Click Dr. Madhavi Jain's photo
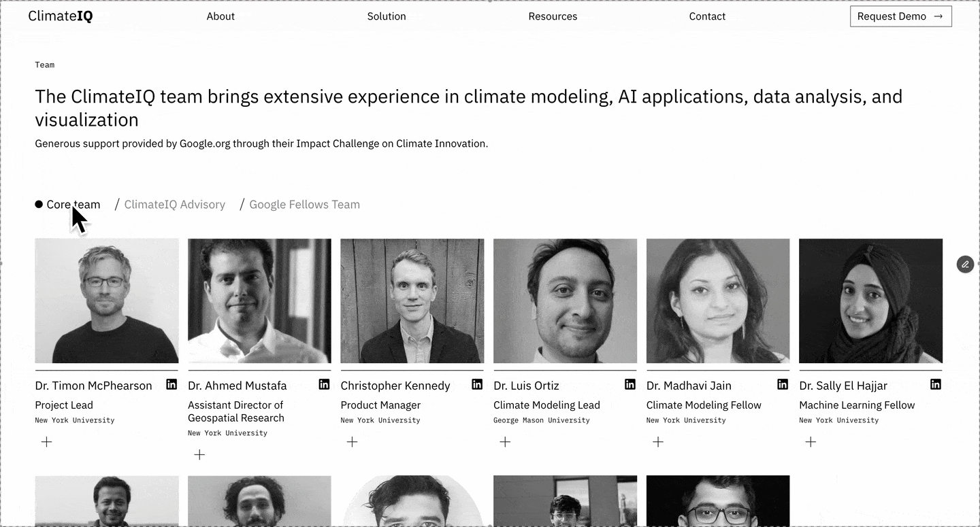The height and width of the screenshot is (527, 980). tap(718, 301)
